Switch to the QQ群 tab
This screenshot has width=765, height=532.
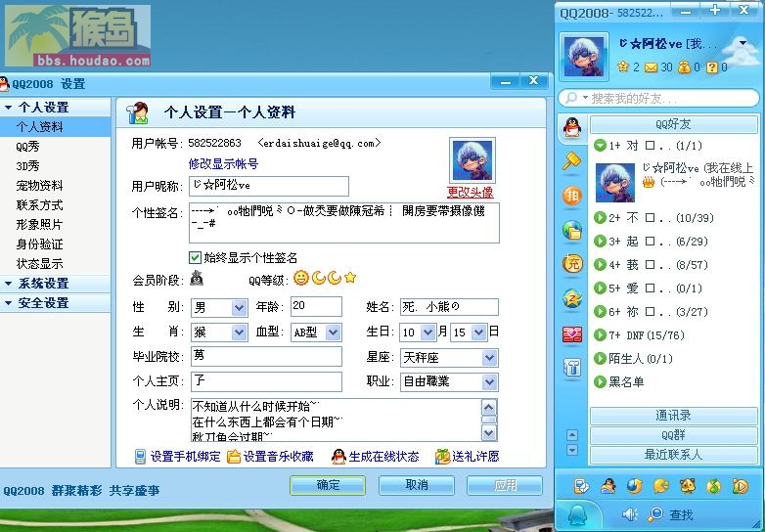coord(673,435)
